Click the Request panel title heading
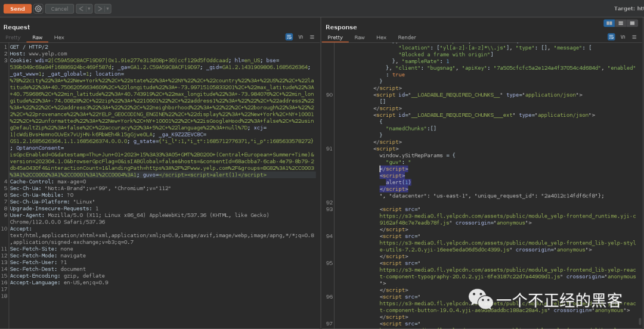 [x=17, y=27]
